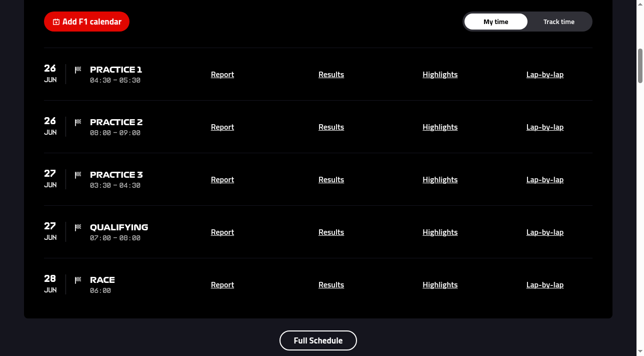644x356 pixels.
Task: Click the 08:00 – 09:00 time text
Action: pyautogui.click(x=115, y=133)
